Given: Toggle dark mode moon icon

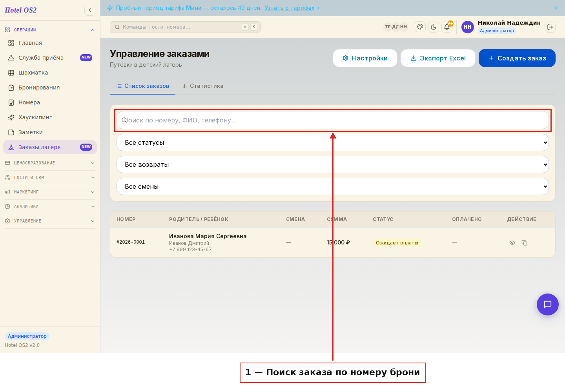Looking at the screenshot, I should coord(434,27).
